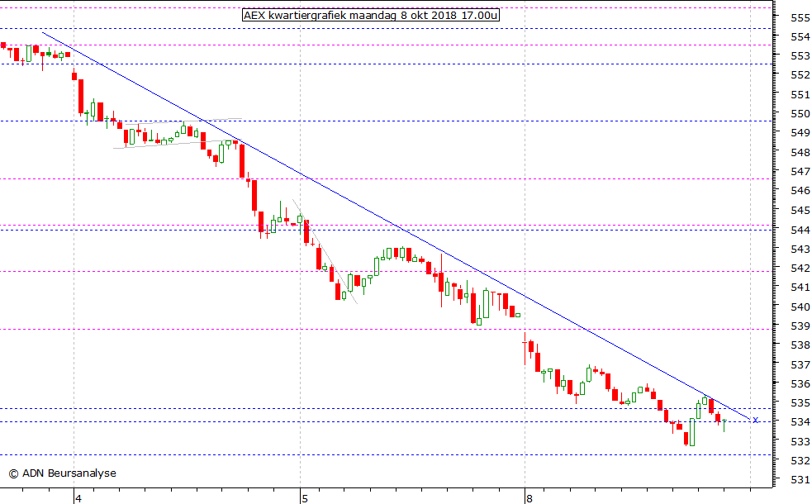Select price label 542 on the axis
Viewport: 812px width, 504px height.
click(x=800, y=268)
